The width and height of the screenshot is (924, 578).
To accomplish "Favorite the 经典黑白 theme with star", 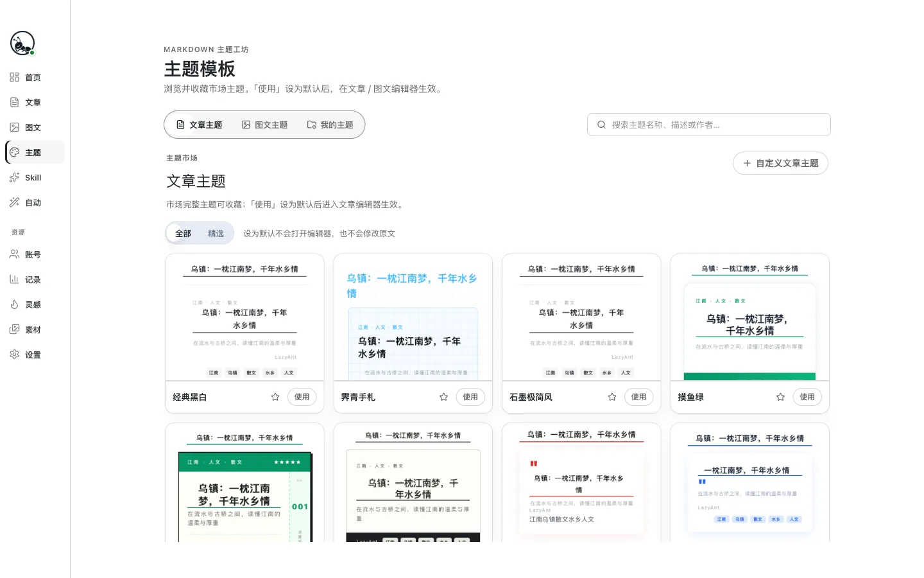I will (x=275, y=397).
